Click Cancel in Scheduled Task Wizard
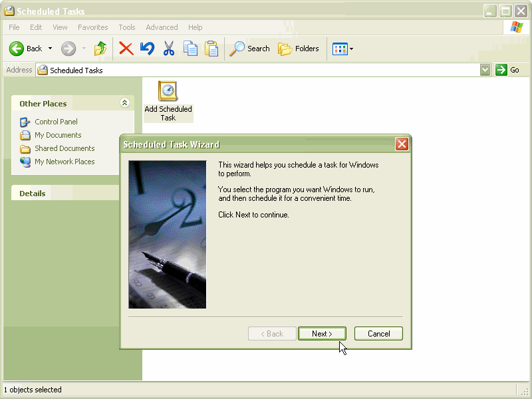 (x=378, y=334)
